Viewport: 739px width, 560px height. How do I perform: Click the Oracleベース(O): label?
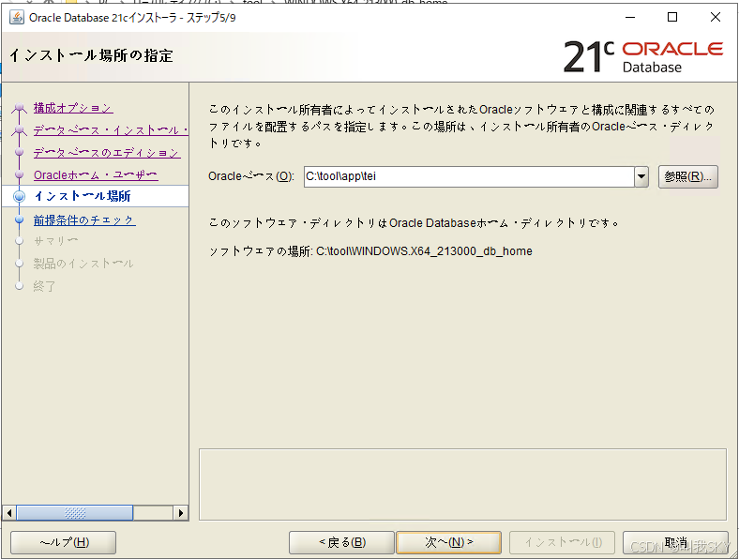[x=251, y=176]
